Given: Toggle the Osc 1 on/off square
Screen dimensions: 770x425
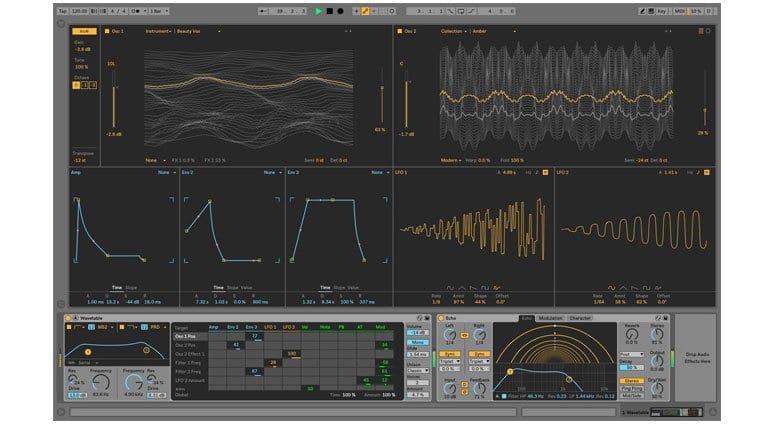Looking at the screenshot, I should pyautogui.click(x=107, y=31).
